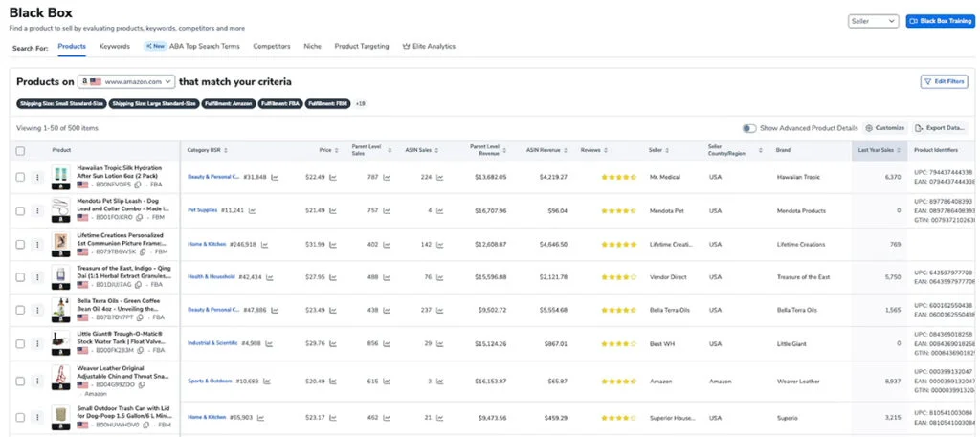Open row menu for Hawaiian Tropic product
The image size is (980, 437).
37,177
